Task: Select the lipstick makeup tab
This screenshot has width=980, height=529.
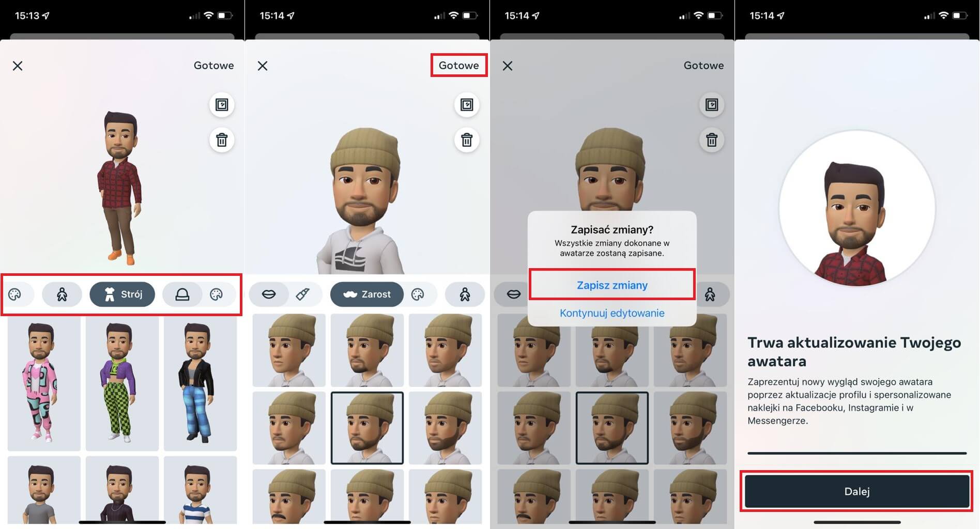Action: point(303,294)
